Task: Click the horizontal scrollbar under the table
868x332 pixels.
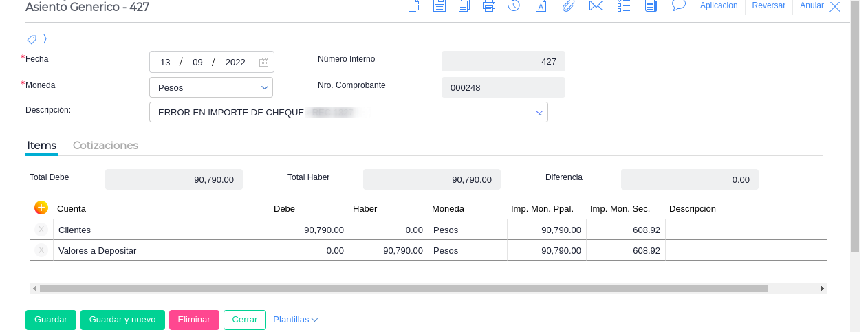Action: pyautogui.click(x=403, y=289)
